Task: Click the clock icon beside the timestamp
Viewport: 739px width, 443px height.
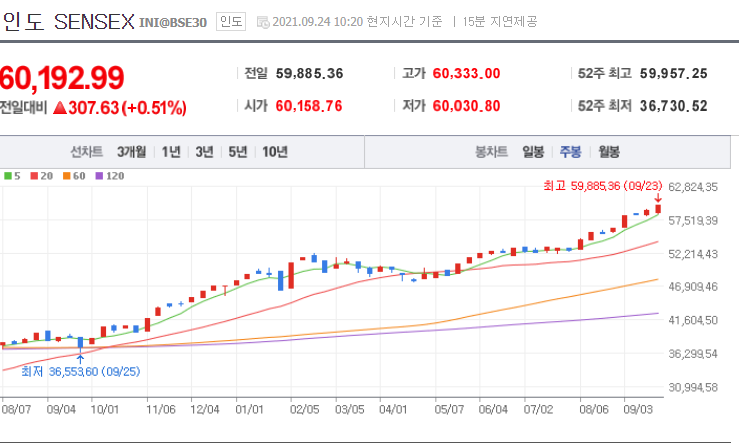Action: pos(262,21)
